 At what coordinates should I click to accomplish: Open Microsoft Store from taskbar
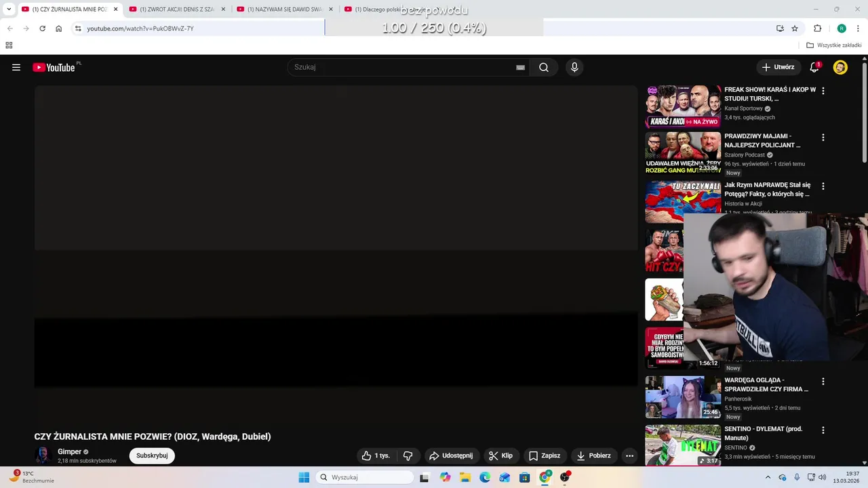click(524, 477)
